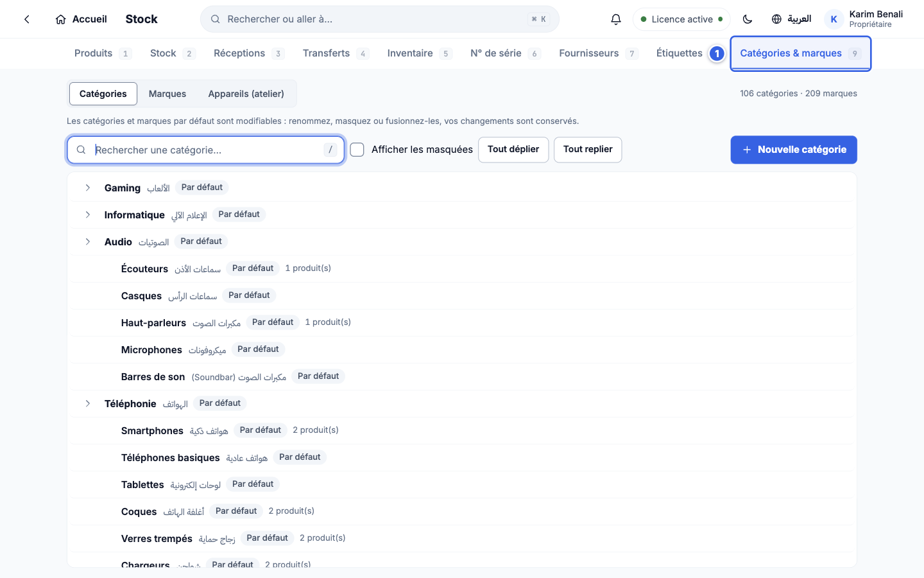Select the Haut-parleurs category row
The width and height of the screenshot is (924, 578).
tap(462, 322)
